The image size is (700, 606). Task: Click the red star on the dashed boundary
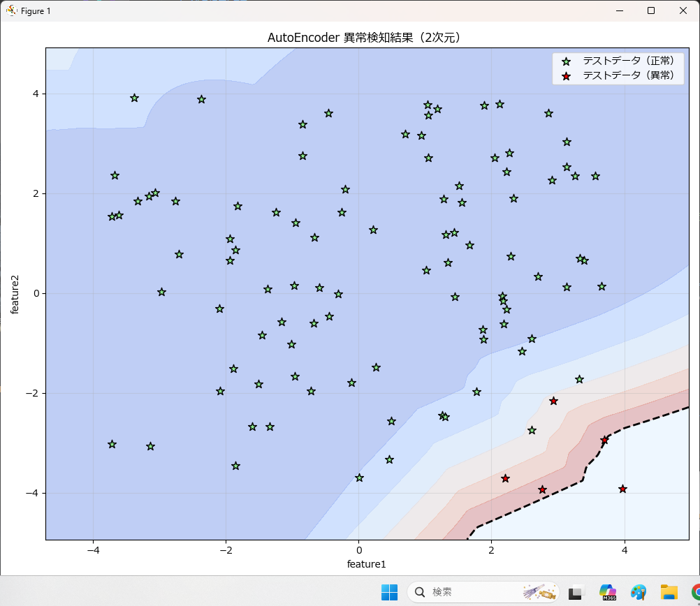click(x=604, y=441)
